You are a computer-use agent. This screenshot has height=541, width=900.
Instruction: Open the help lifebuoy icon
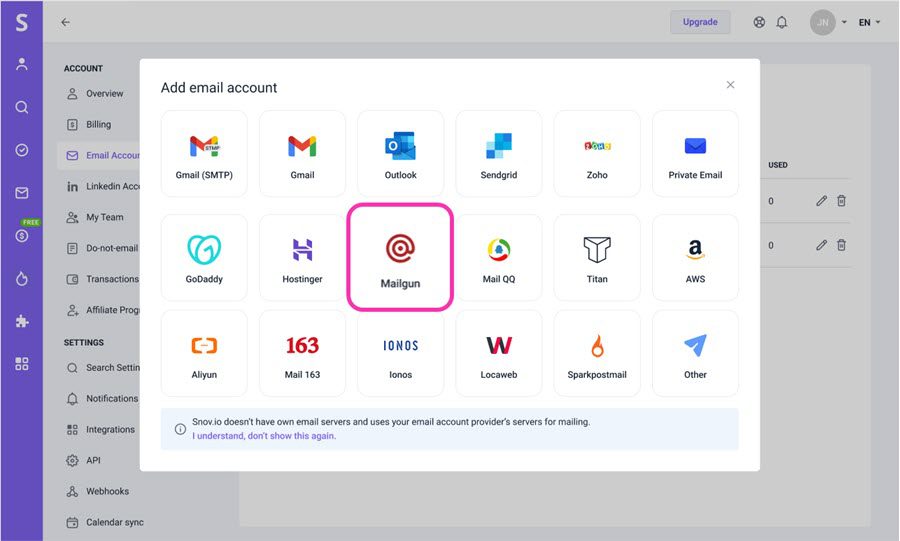coord(759,22)
